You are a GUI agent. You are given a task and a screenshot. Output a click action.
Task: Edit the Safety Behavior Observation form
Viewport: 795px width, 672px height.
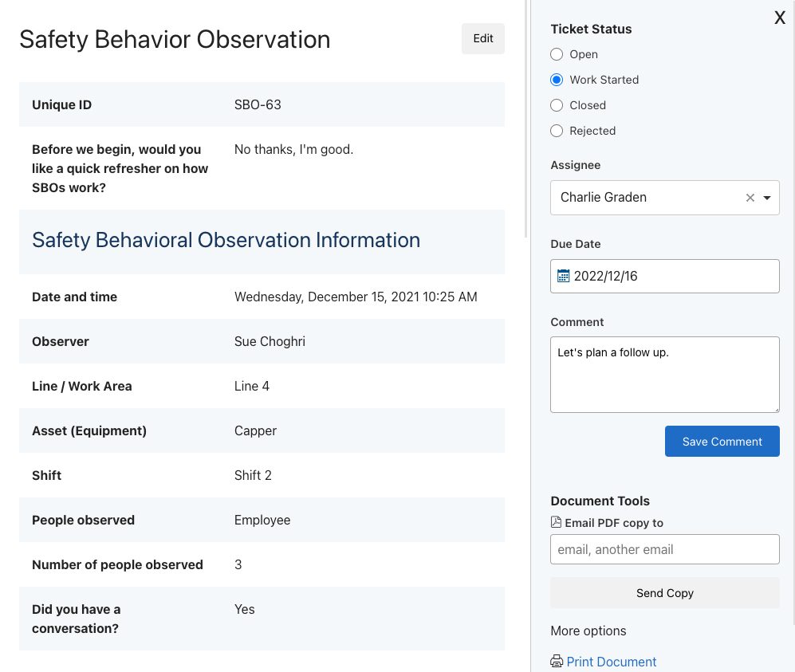[482, 38]
